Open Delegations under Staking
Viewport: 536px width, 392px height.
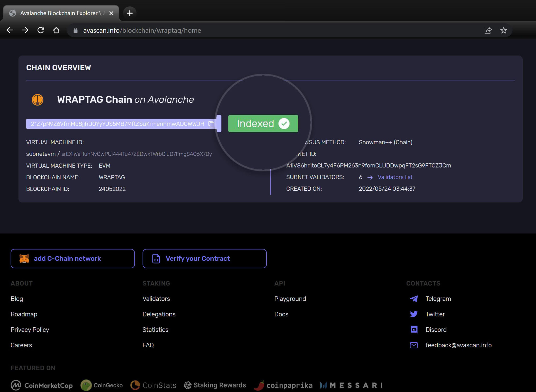tap(159, 314)
